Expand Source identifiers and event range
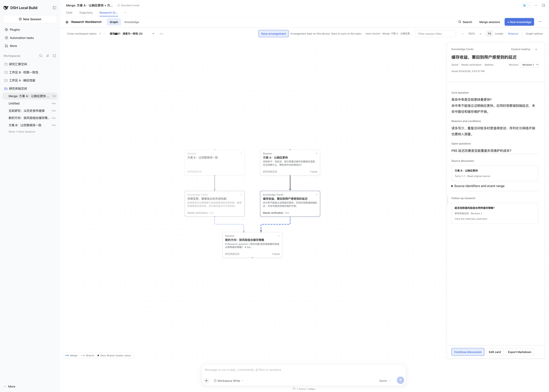The height and width of the screenshot is (392, 549). click(x=478, y=186)
